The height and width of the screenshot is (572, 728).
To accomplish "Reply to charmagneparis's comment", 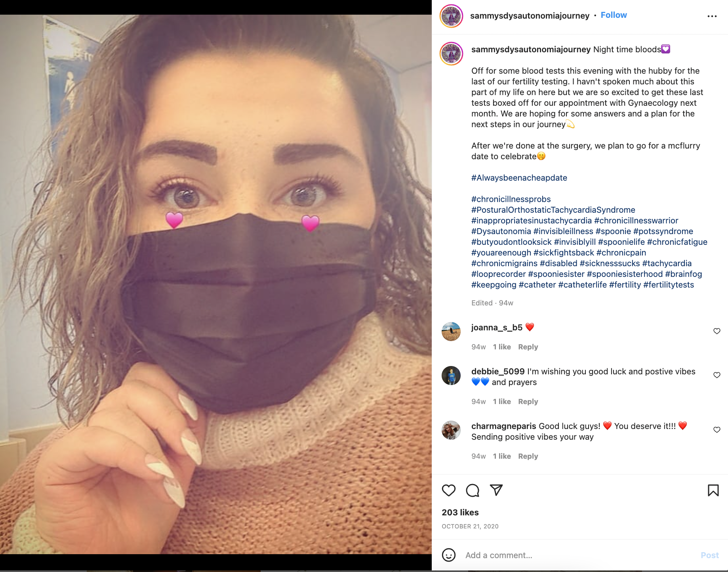I will click(528, 456).
